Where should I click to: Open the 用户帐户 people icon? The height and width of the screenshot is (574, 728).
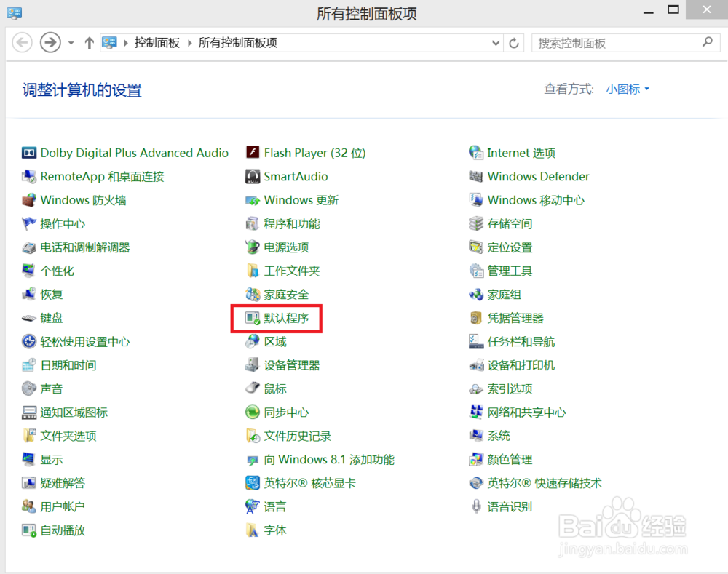(x=29, y=507)
